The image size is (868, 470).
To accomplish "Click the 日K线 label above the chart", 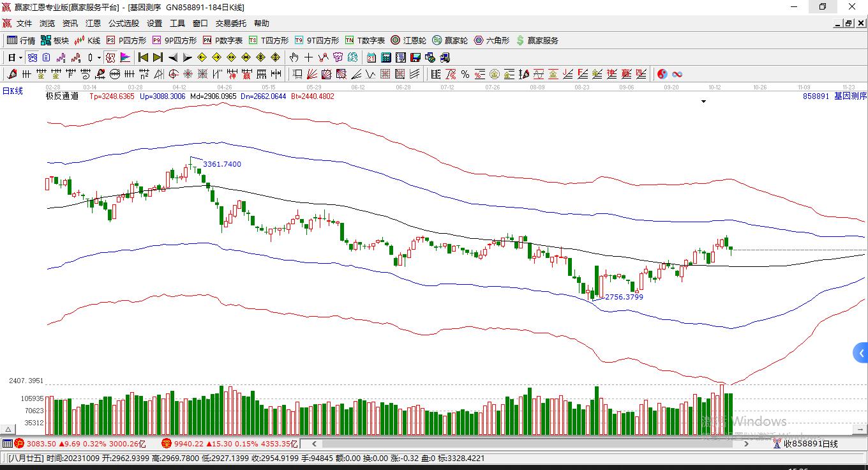I will point(13,91).
